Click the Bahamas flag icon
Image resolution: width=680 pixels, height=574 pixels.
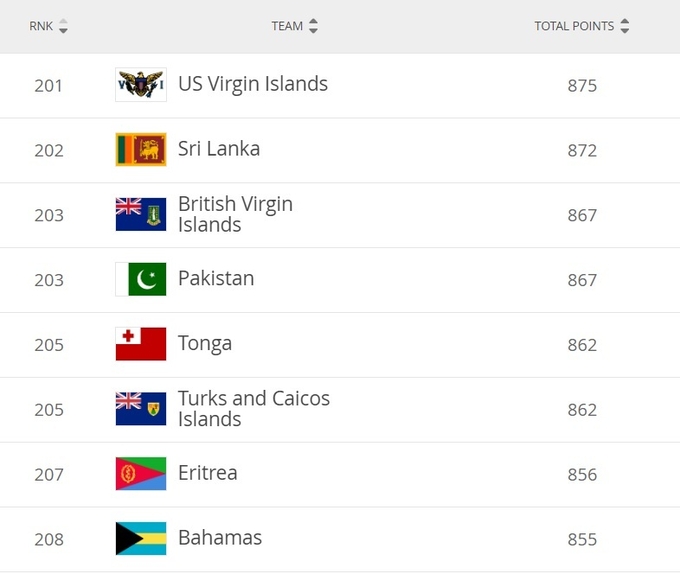[x=141, y=538]
